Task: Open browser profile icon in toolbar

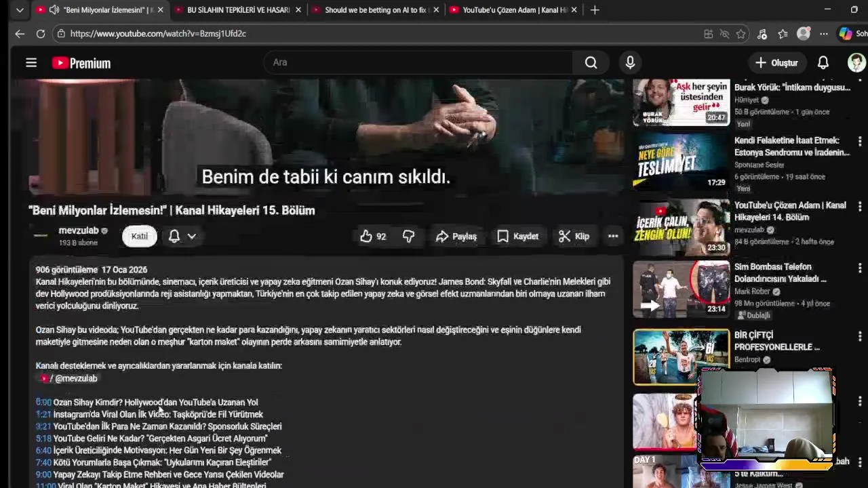Action: (x=804, y=33)
